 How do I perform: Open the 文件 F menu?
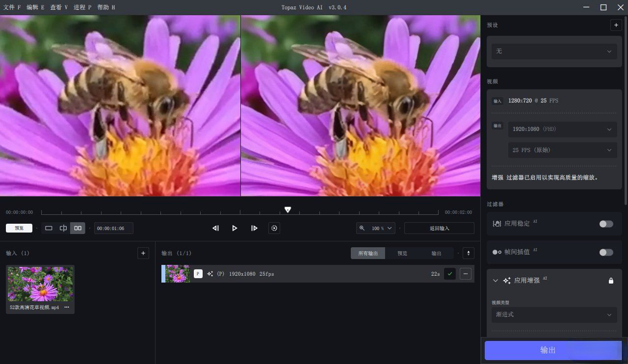click(x=12, y=7)
